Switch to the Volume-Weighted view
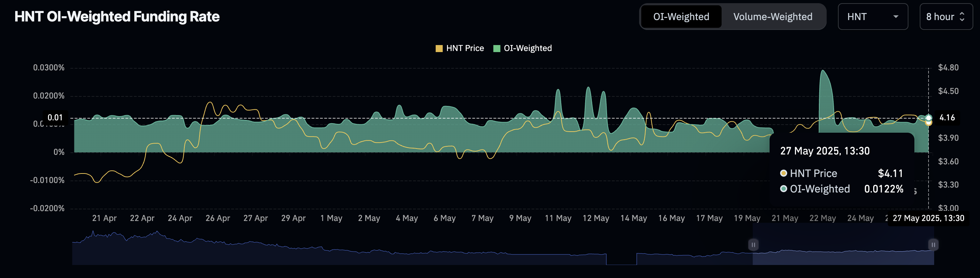The width and height of the screenshot is (980, 278). [772, 17]
